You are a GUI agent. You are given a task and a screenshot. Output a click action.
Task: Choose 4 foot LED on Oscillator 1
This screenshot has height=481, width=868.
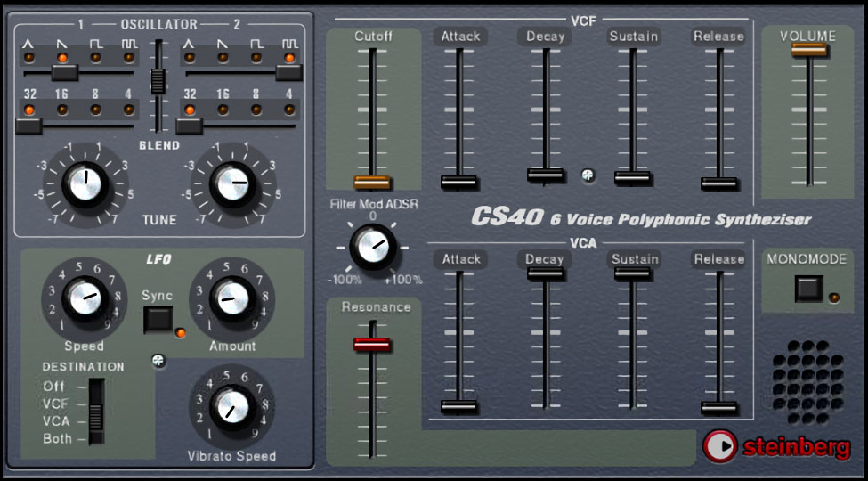pos(129,110)
